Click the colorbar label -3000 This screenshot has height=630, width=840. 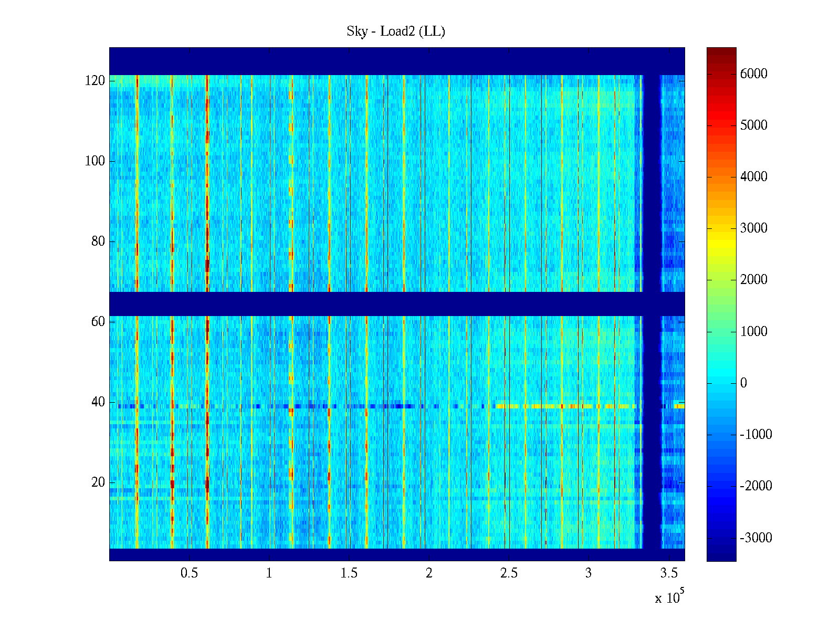(755, 538)
